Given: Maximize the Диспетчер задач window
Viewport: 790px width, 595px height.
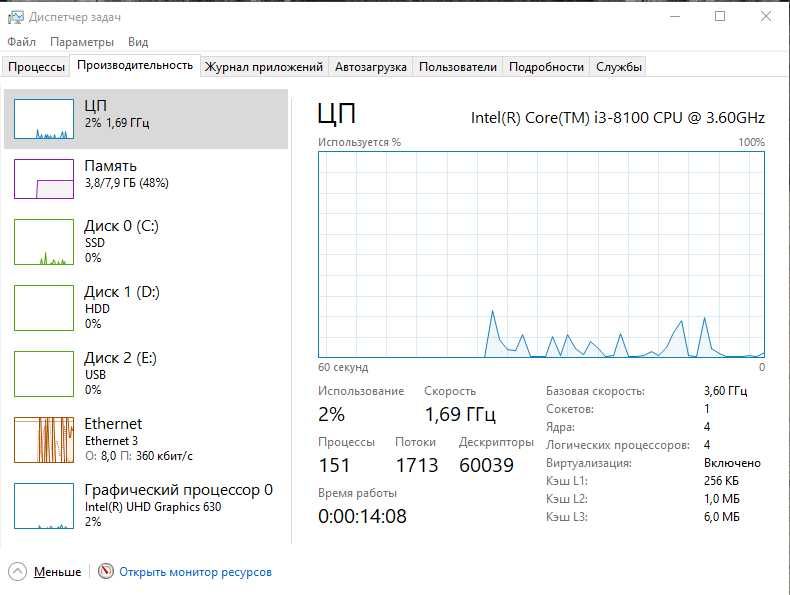Looking at the screenshot, I should [720, 17].
